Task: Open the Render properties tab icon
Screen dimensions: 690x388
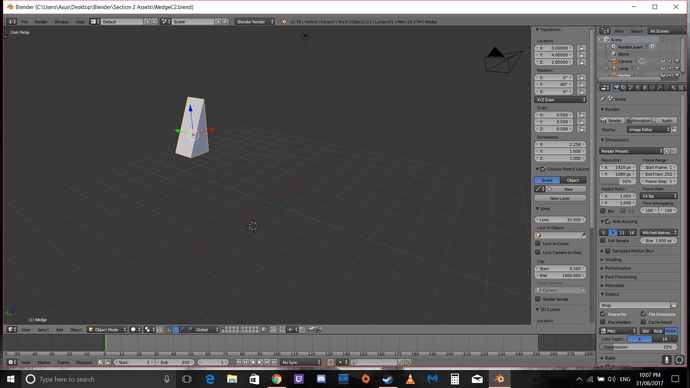Action: tap(617, 88)
